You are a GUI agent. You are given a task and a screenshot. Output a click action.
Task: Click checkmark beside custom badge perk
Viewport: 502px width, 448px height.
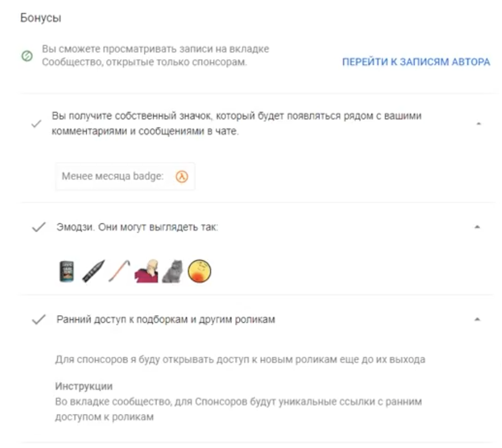tap(36, 124)
